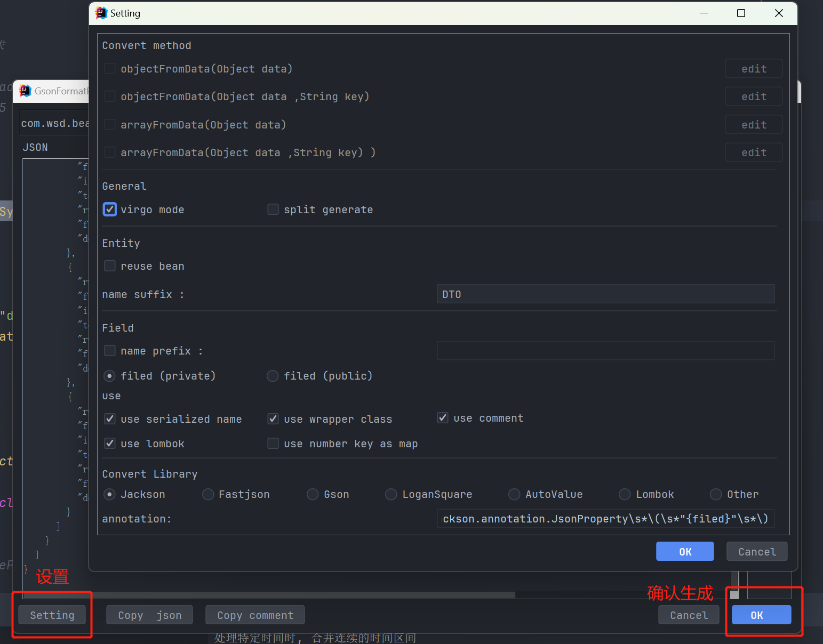Enable use number key as map
Screen dimensions: 823x644
click(x=273, y=444)
